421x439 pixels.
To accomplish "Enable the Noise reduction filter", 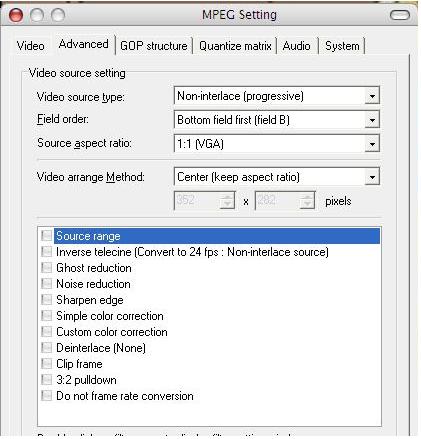I will 46,284.
